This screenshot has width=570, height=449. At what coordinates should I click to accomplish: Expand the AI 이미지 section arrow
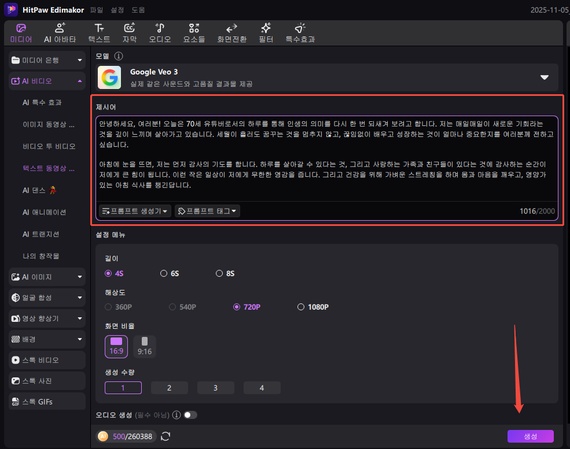point(80,277)
